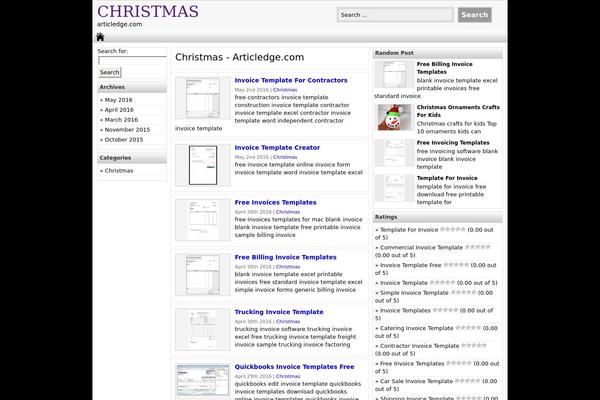Image resolution: width=600 pixels, height=400 pixels.
Task: Select the 'articledge.com' tagline text
Action: pyautogui.click(x=119, y=24)
